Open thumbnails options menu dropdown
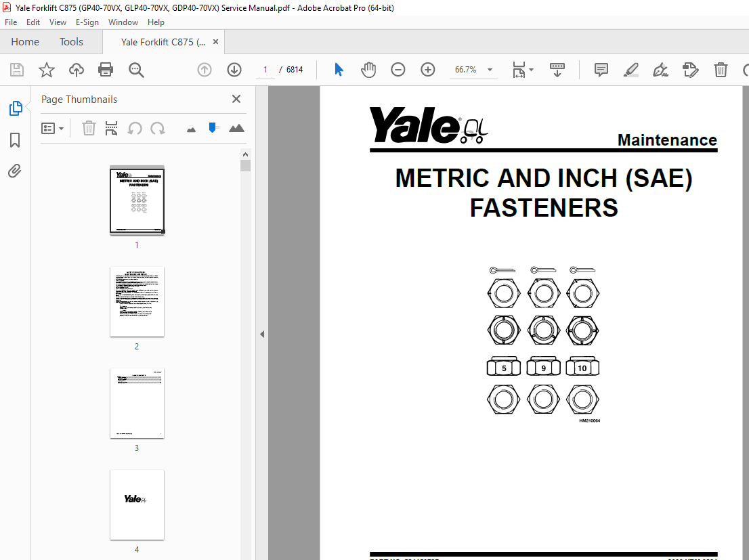 click(53, 128)
